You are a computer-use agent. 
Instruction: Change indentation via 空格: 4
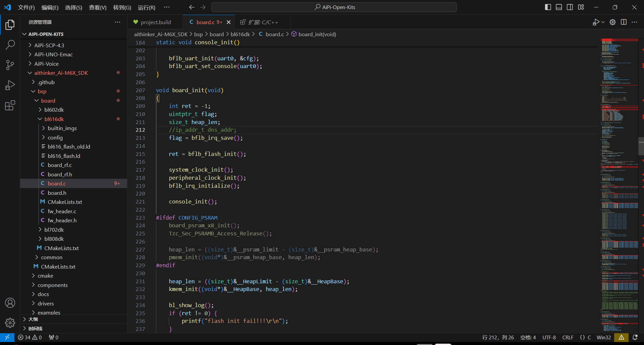528,337
